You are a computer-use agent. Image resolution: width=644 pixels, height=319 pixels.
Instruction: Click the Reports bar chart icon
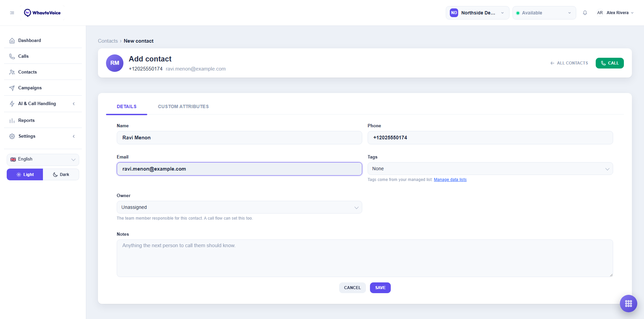[x=12, y=121]
